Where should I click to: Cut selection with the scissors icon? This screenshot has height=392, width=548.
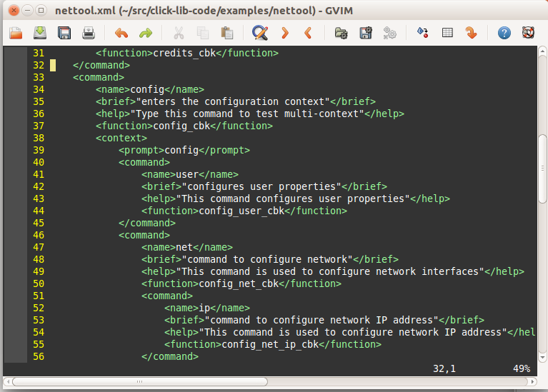(x=179, y=33)
